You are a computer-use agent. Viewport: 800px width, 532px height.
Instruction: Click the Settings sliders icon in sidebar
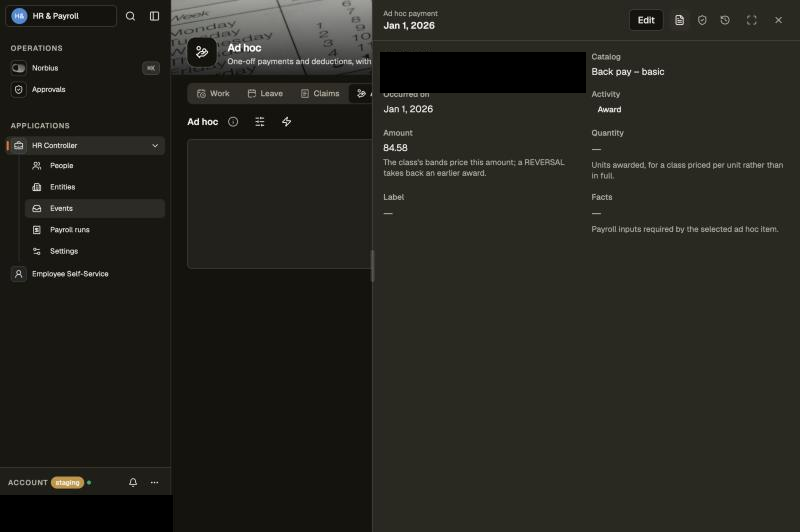(x=37, y=251)
